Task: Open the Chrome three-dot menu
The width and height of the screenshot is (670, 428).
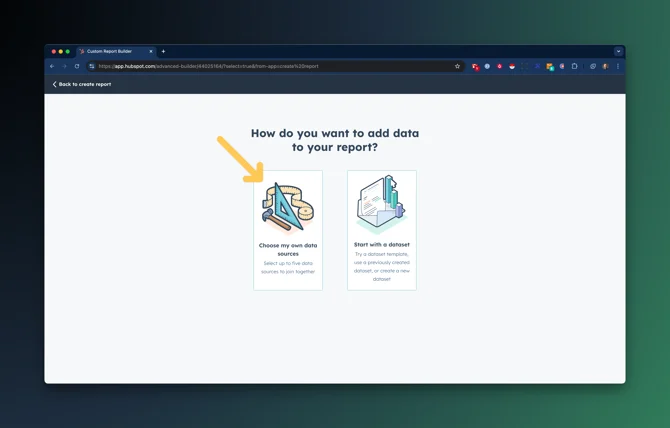Action: (618, 66)
